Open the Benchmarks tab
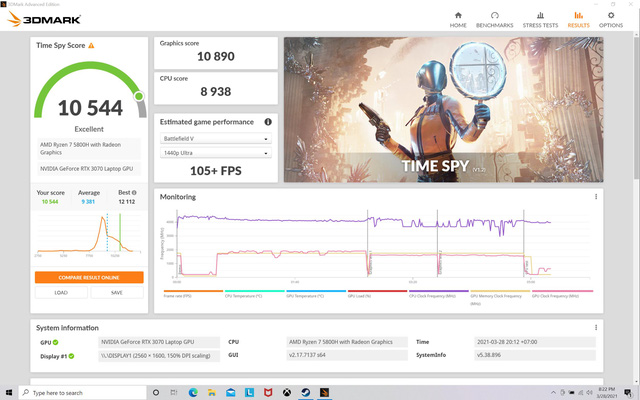The height and width of the screenshot is (400, 640). (494, 20)
